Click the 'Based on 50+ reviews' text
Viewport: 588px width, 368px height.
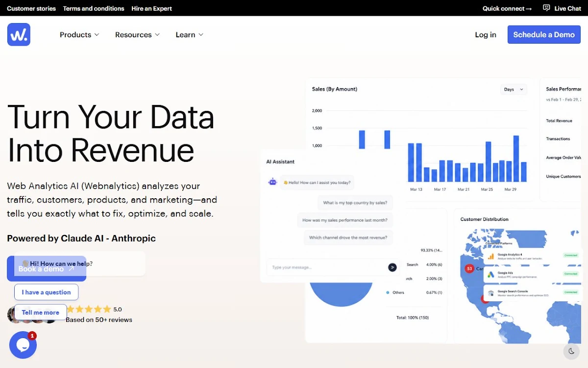99,320
